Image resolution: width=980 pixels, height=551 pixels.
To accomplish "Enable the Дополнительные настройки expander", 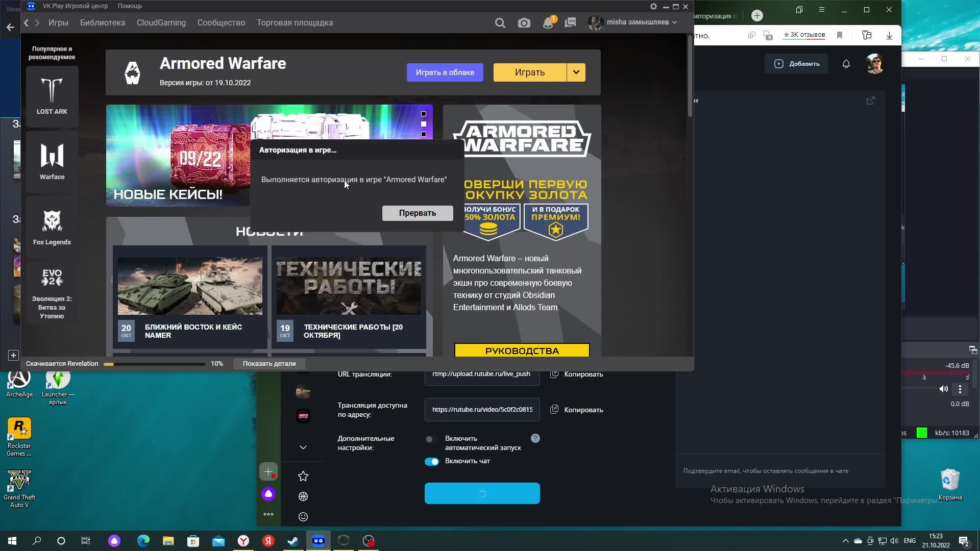I will (x=302, y=447).
